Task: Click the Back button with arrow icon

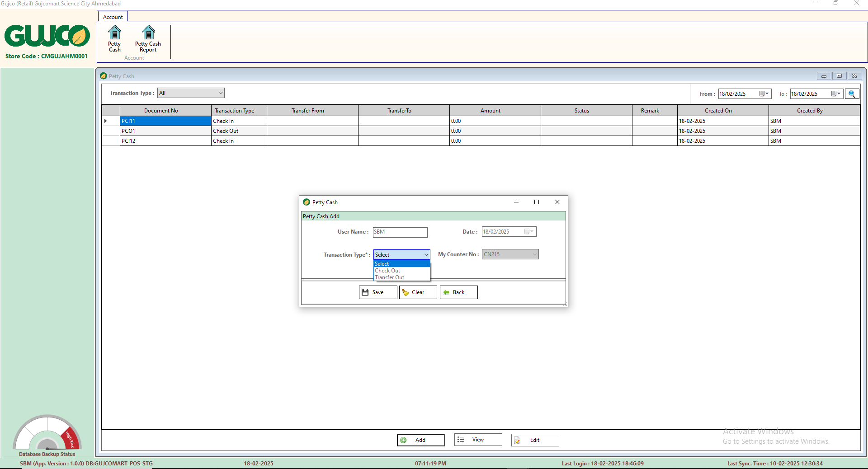Action: pyautogui.click(x=458, y=292)
